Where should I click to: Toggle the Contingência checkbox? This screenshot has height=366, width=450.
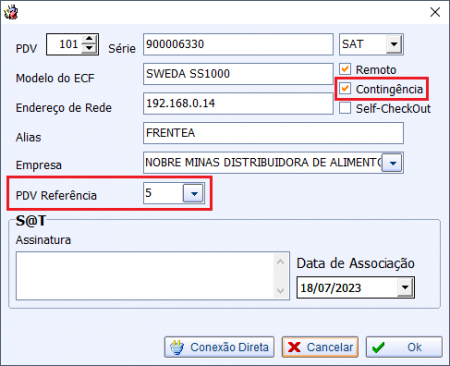click(x=345, y=89)
